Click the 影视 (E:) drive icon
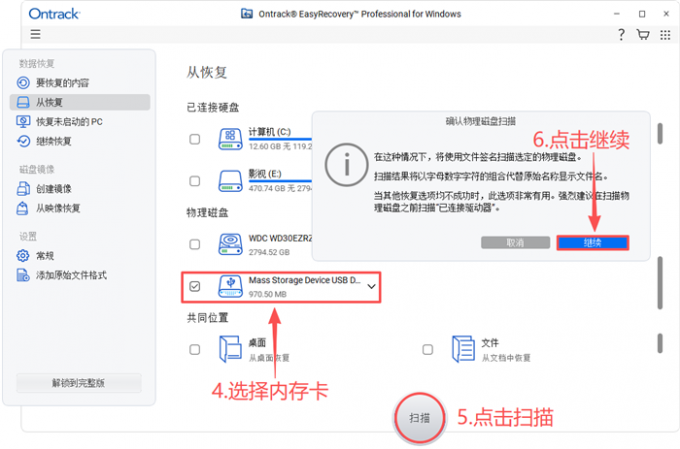680x449 pixels. (x=230, y=181)
